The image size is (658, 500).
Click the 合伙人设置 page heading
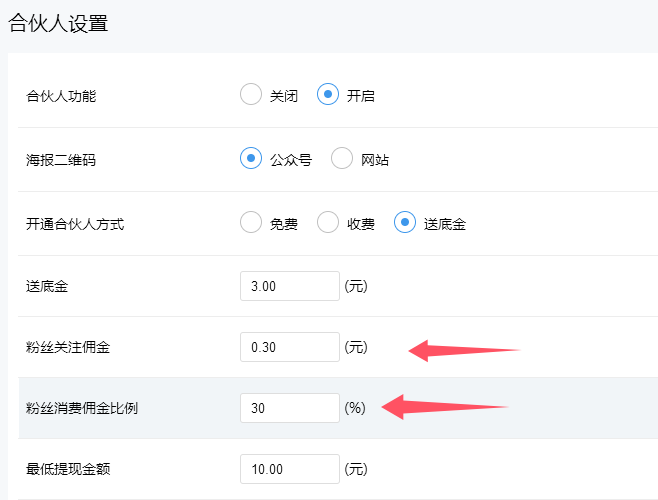tap(58, 24)
